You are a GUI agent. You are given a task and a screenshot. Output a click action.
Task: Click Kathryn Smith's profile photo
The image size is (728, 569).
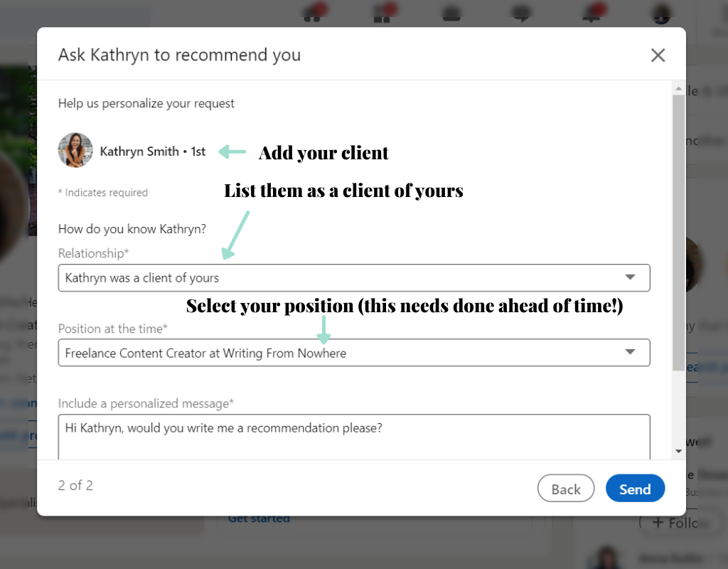pyautogui.click(x=75, y=150)
